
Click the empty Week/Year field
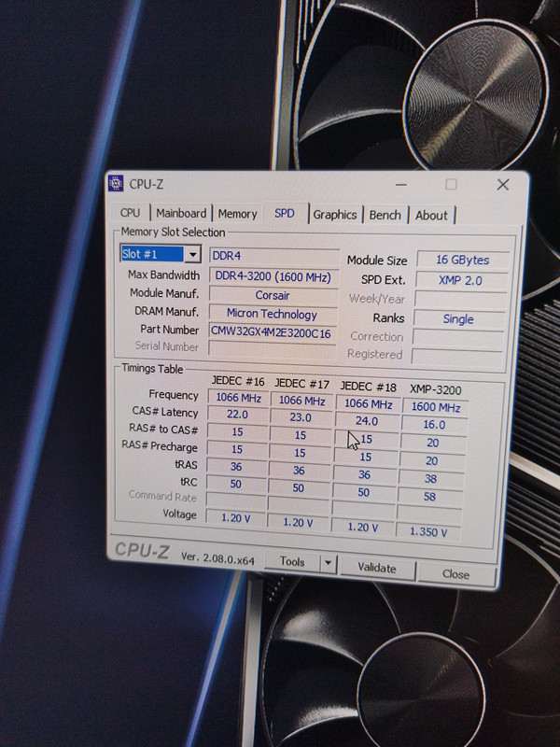point(459,300)
